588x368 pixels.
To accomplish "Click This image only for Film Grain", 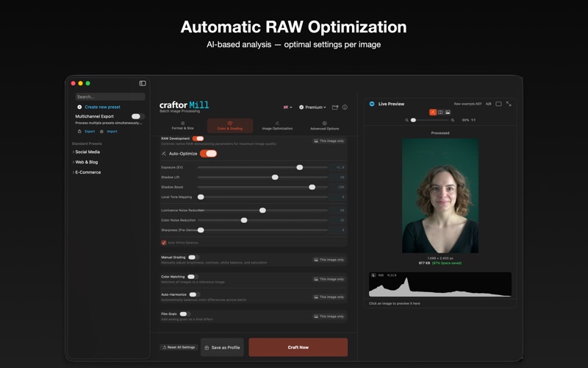I will click(329, 316).
